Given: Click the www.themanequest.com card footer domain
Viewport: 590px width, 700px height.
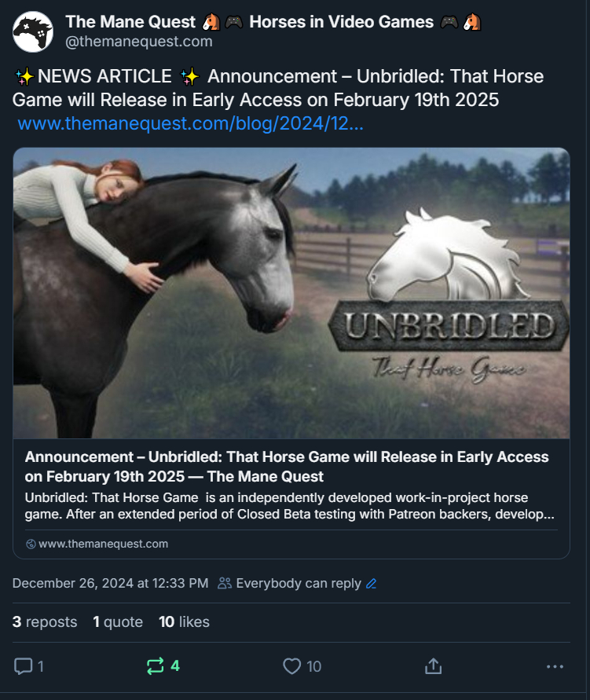Looking at the screenshot, I should click(103, 544).
